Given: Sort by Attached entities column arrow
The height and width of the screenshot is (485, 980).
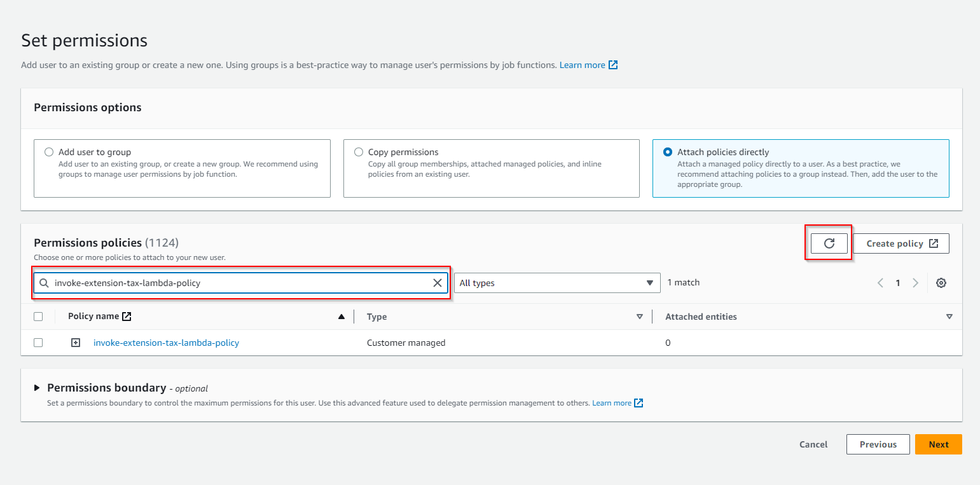Looking at the screenshot, I should [x=949, y=317].
